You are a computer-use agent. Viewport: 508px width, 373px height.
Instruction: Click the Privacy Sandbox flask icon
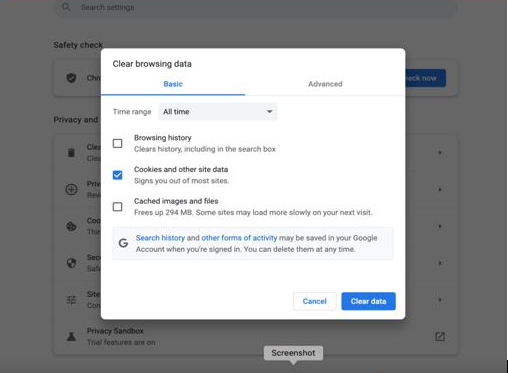[71, 337]
